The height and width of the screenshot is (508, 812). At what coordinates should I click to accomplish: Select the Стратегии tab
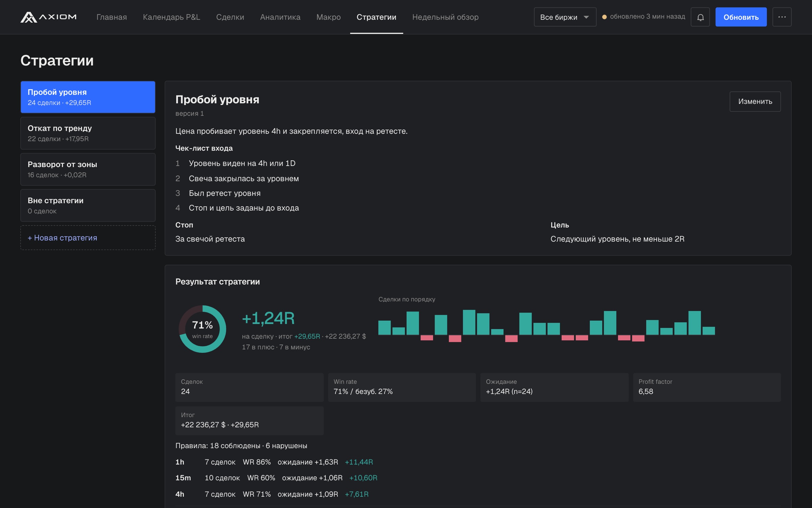(377, 17)
